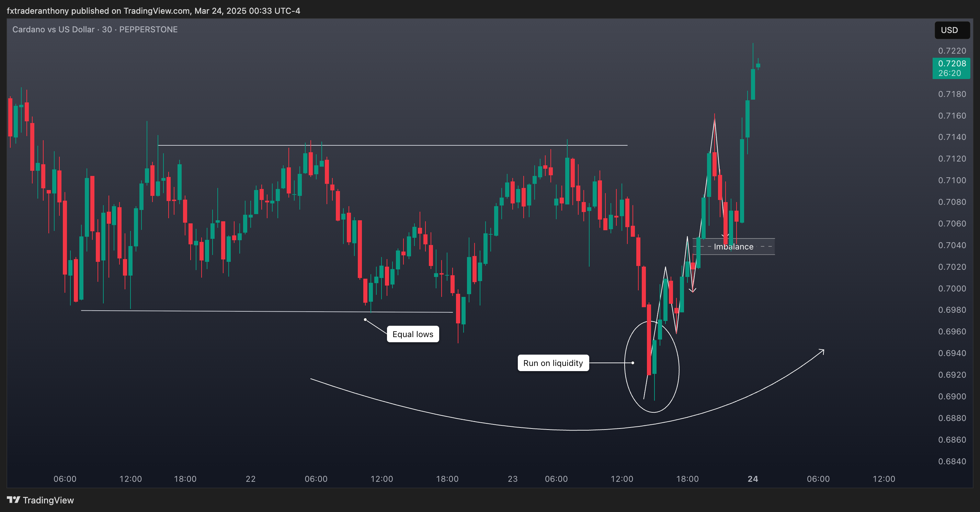Click price axis label 0.6980
The height and width of the screenshot is (512, 980).
point(952,310)
